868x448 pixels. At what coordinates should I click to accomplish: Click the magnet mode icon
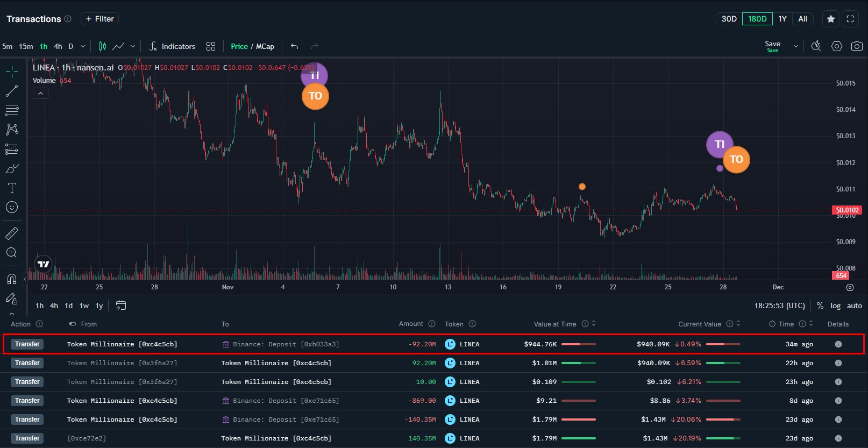12,279
